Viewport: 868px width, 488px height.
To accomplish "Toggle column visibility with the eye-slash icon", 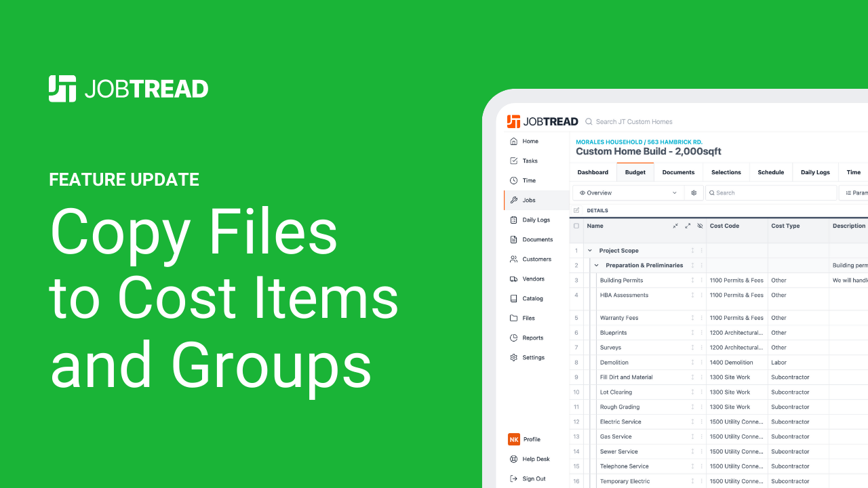I will pyautogui.click(x=700, y=225).
